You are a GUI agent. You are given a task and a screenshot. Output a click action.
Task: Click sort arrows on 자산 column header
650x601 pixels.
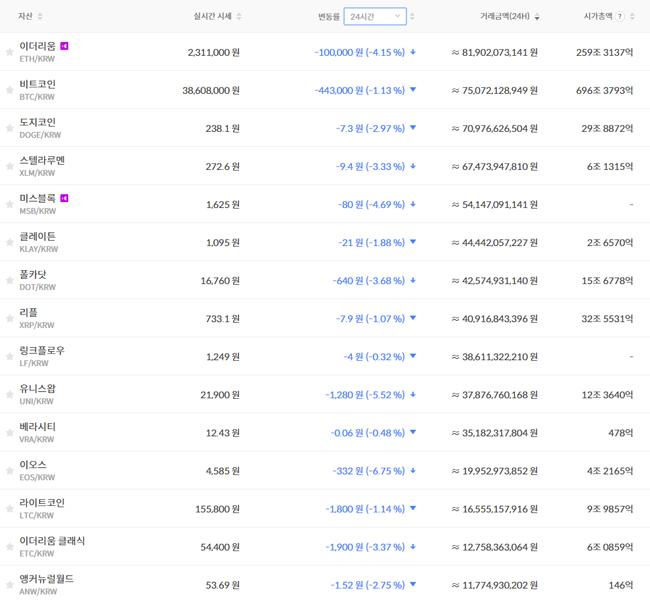click(40, 17)
